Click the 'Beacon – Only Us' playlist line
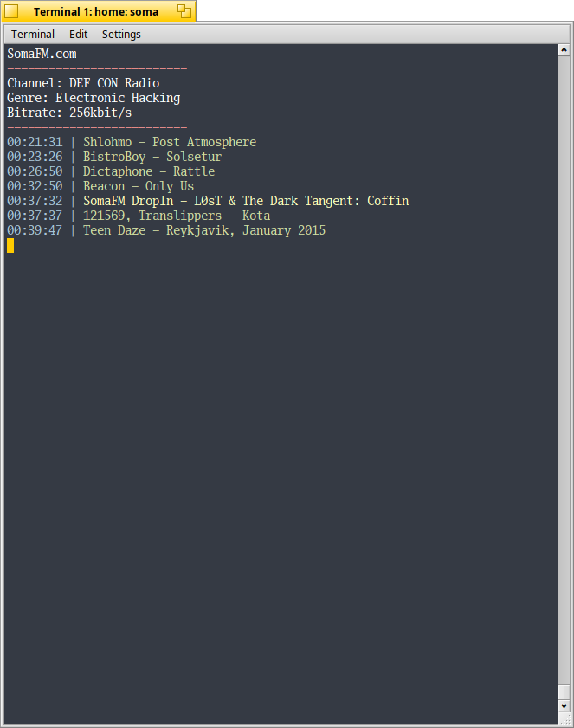The image size is (574, 728). 139,186
